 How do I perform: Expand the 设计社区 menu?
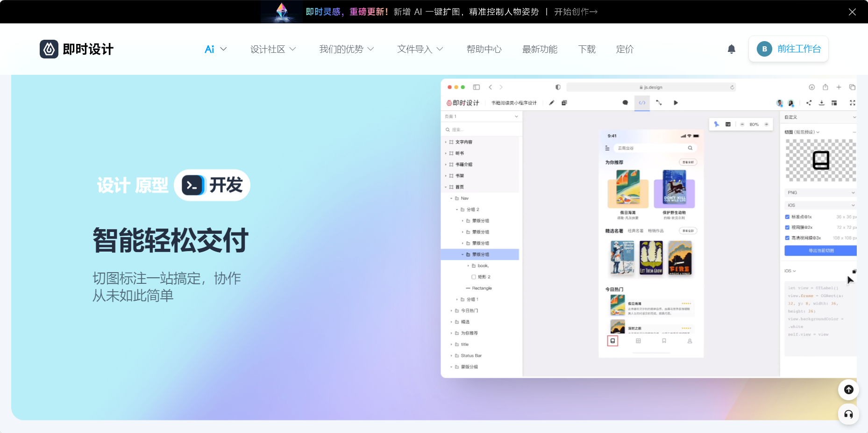(x=273, y=49)
